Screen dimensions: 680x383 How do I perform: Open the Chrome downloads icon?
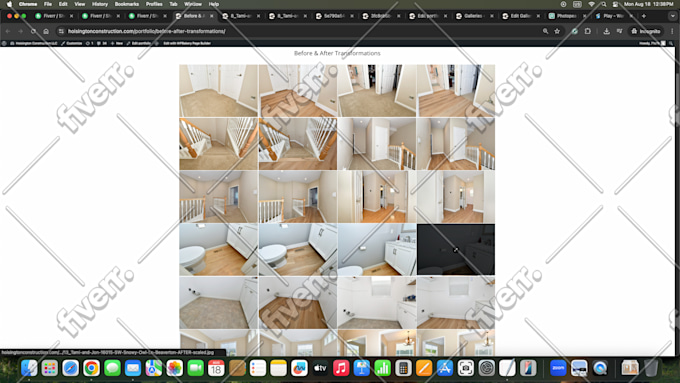[x=606, y=31]
